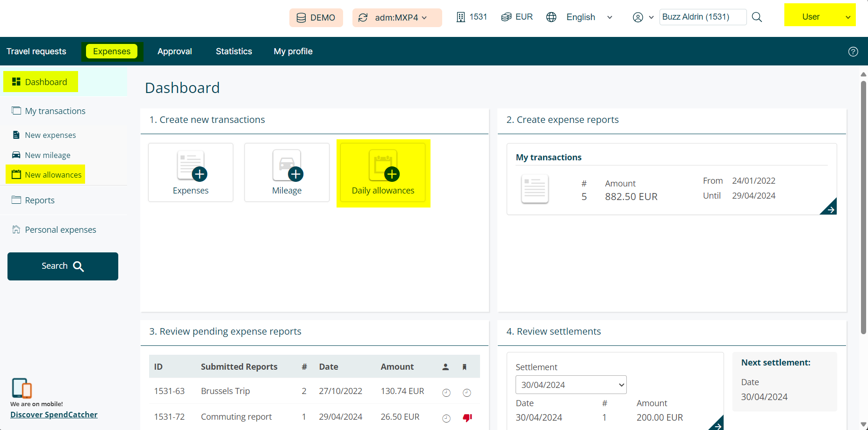Click the magnifier icon beside user field
868x430 pixels.
coord(757,17)
